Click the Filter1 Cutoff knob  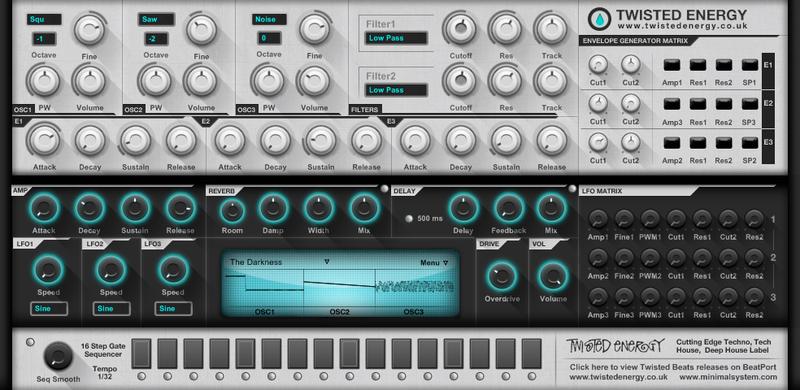coord(460,29)
